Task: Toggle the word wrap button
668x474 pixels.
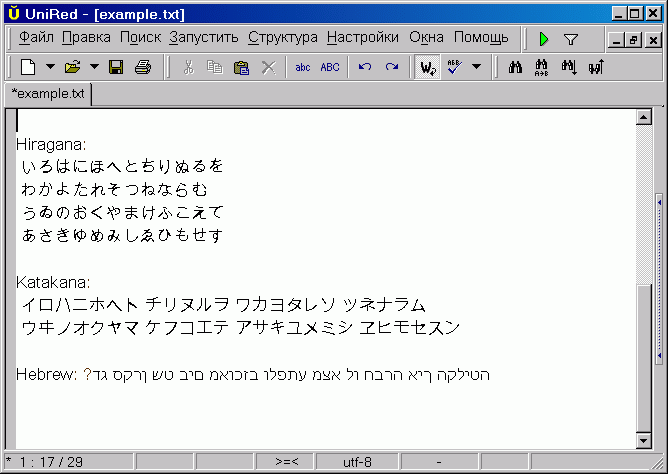Action: 428,68
